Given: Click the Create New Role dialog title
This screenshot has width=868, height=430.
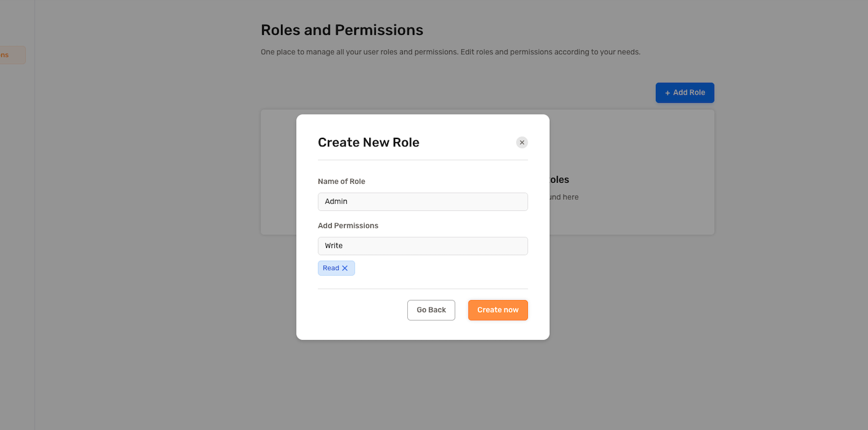Looking at the screenshot, I should click(x=368, y=143).
